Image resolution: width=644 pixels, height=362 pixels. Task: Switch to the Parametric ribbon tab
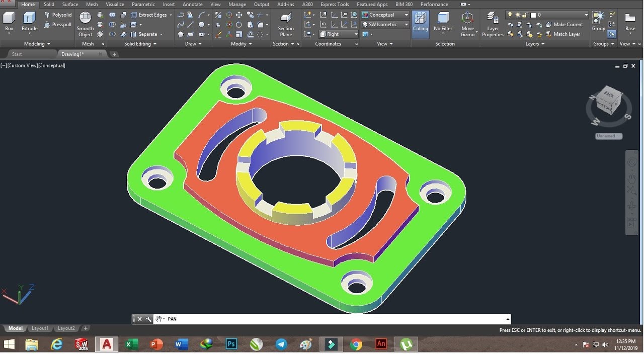pyautogui.click(x=143, y=4)
